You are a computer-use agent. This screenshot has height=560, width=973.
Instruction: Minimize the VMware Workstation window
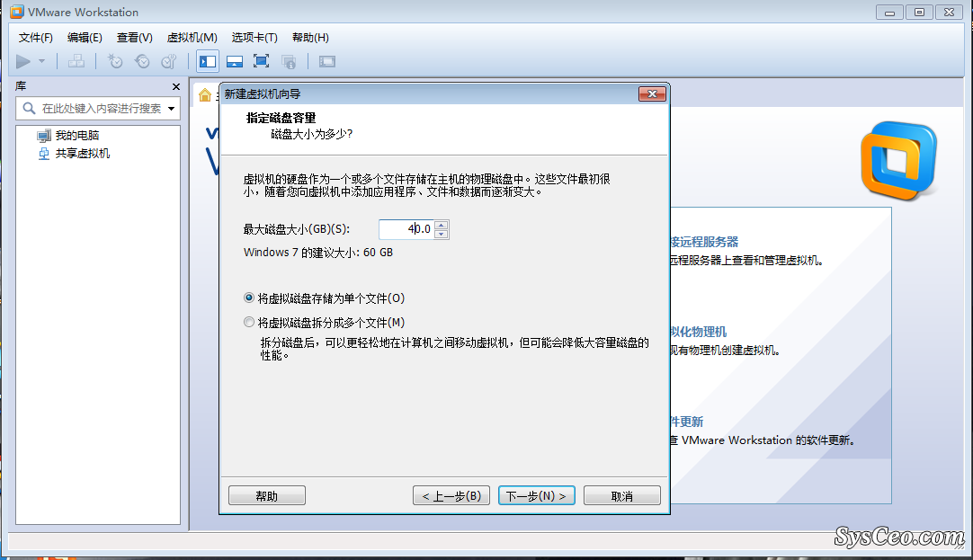tap(889, 13)
